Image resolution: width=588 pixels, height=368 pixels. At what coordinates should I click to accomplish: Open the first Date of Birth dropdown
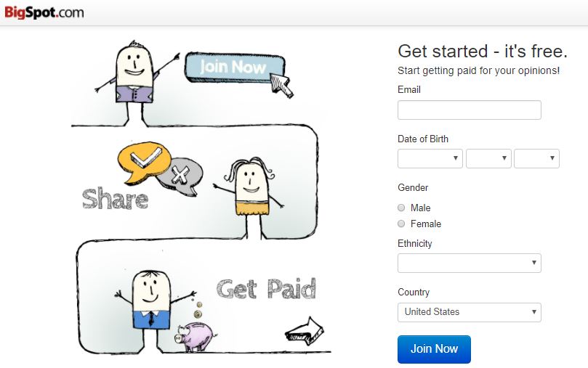(x=430, y=158)
